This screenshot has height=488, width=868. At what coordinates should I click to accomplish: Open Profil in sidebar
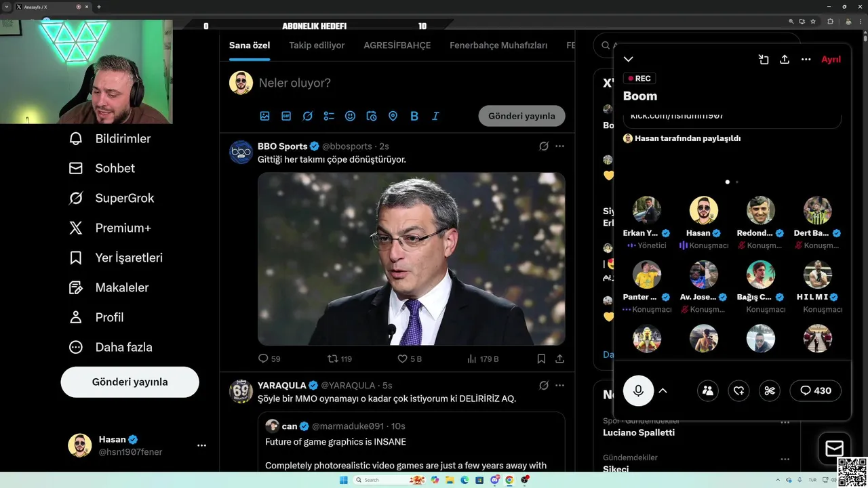tap(96, 317)
